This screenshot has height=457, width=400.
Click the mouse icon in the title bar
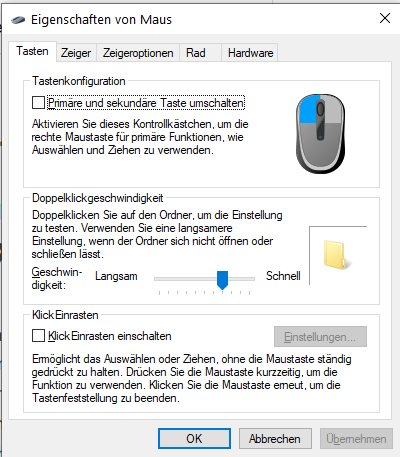18,20
